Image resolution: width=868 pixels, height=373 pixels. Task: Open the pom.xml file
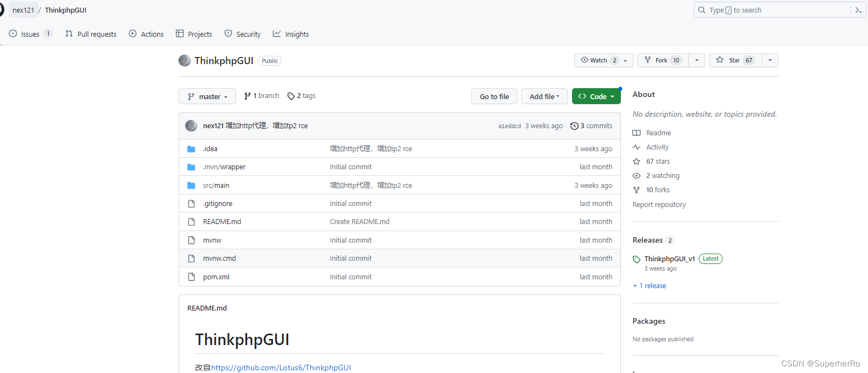point(216,277)
